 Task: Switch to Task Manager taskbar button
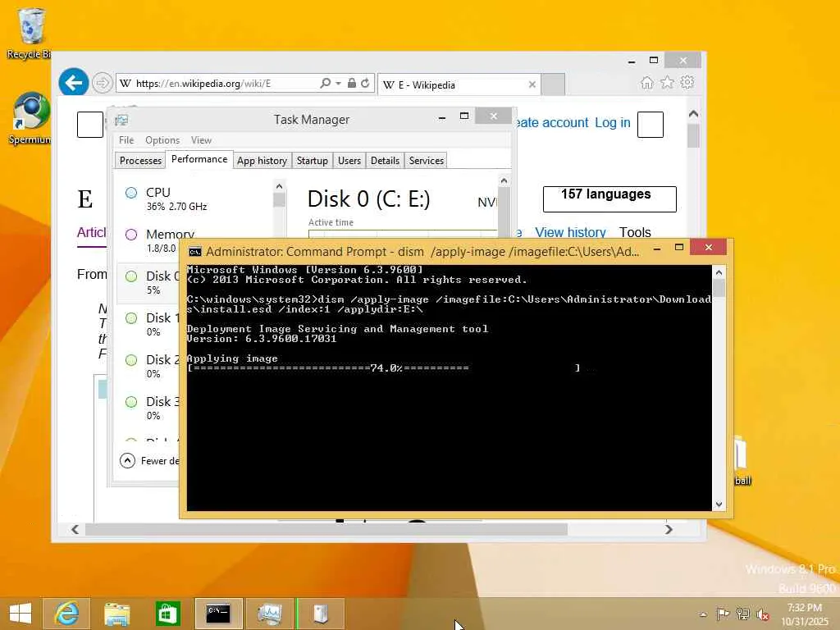tap(269, 614)
